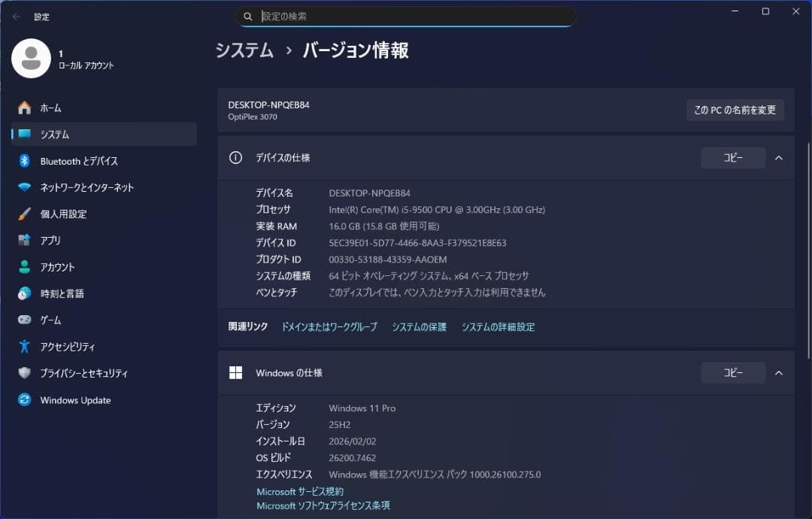Click the バージョン情報 page heading

(356, 50)
